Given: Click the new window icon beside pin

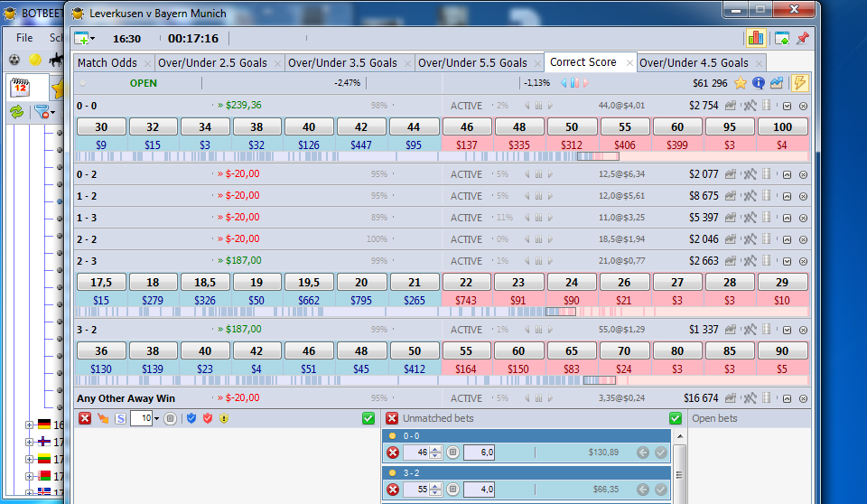Looking at the screenshot, I should pyautogui.click(x=782, y=38).
